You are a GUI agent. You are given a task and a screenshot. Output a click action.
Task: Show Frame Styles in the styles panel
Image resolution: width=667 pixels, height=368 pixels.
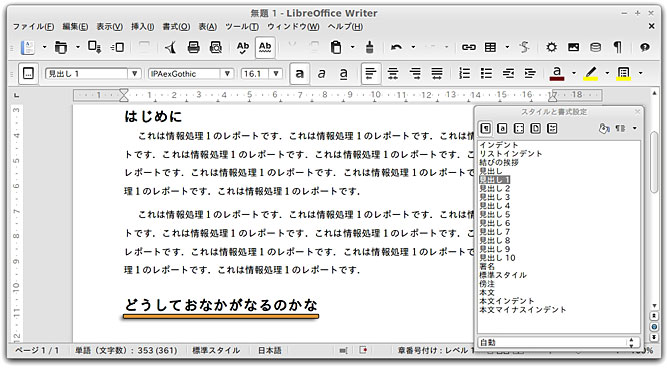coord(519,128)
